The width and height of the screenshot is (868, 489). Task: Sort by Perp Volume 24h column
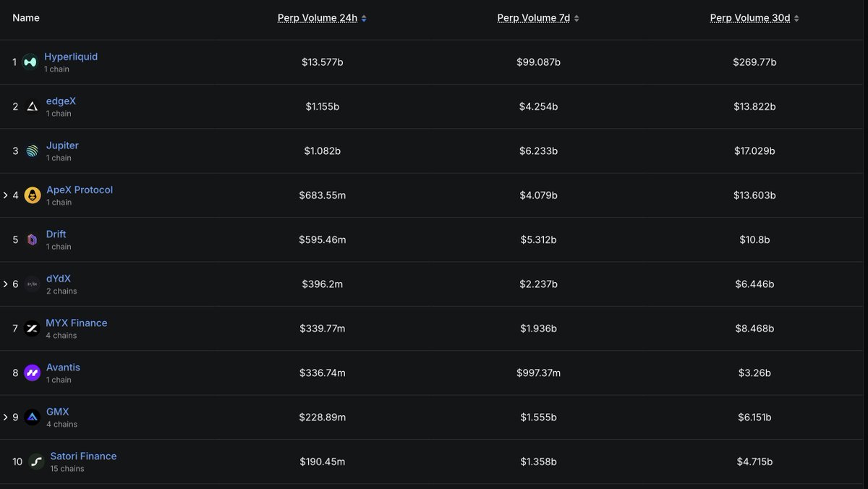coord(322,18)
